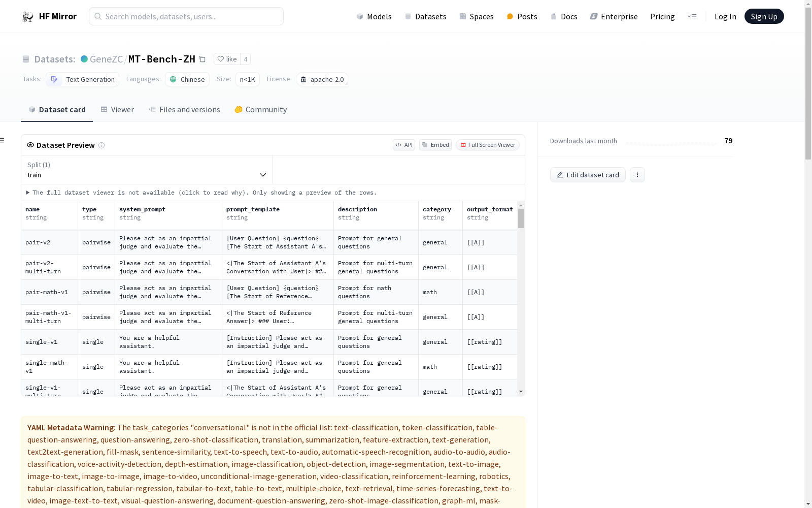Open Docs in top navigation
The image size is (812, 508).
(564, 16)
